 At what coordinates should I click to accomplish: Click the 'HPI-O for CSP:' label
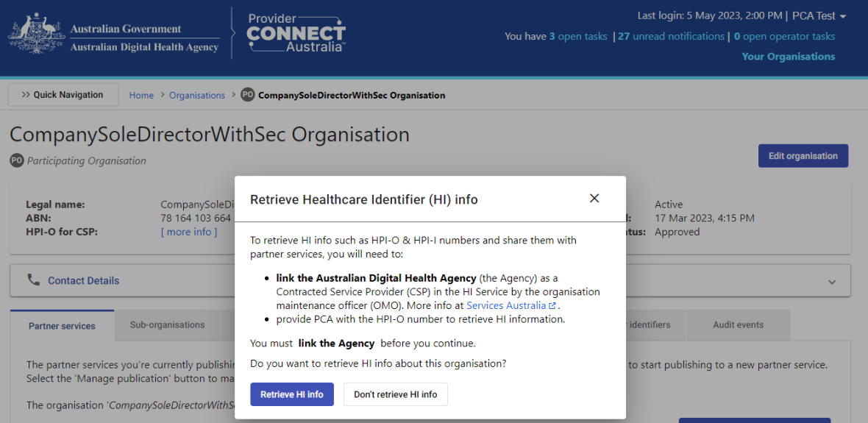(62, 232)
